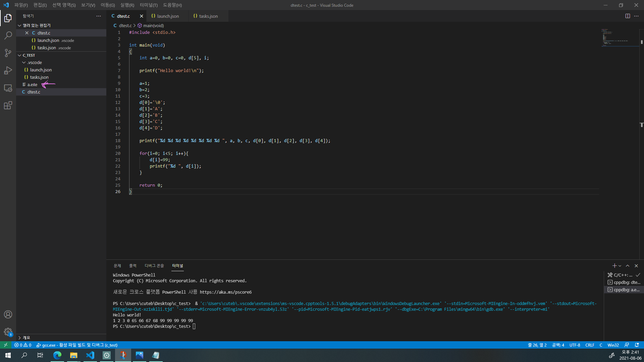644x362 pixels.
Task: Open the Terminal menu in menu bar
Action: point(149,5)
